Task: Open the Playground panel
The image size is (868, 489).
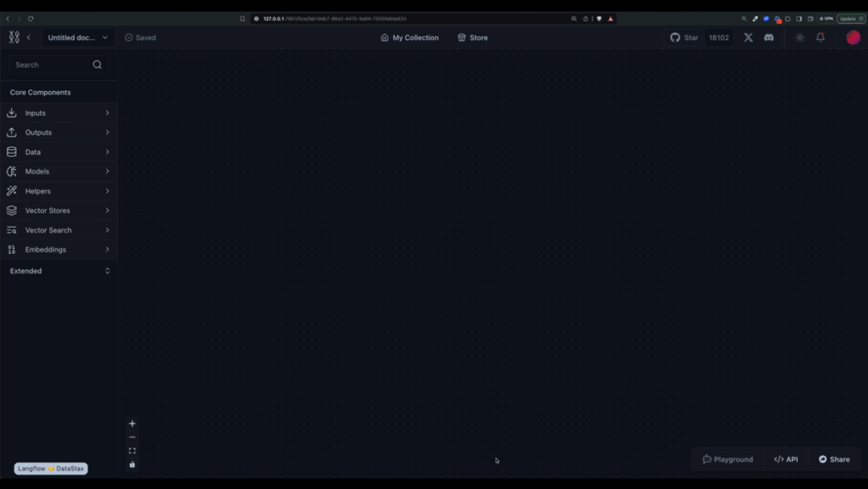Action: (727, 458)
